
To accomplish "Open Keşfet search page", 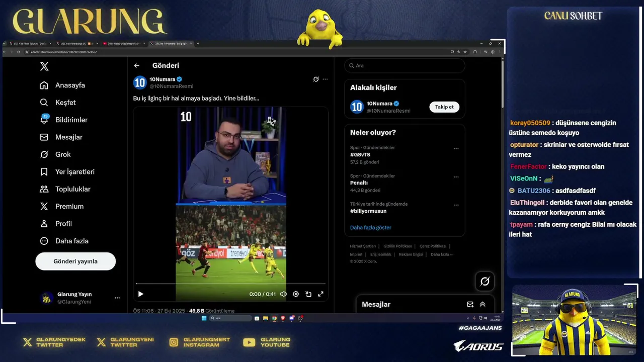I will pos(58,103).
